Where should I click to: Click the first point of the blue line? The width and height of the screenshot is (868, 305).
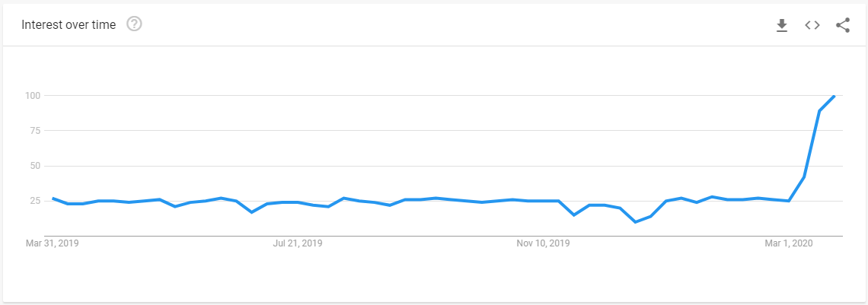click(x=53, y=198)
